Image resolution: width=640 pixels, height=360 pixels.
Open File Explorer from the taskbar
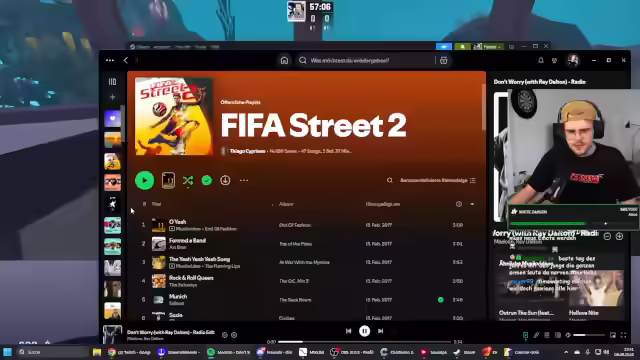pos(97,352)
